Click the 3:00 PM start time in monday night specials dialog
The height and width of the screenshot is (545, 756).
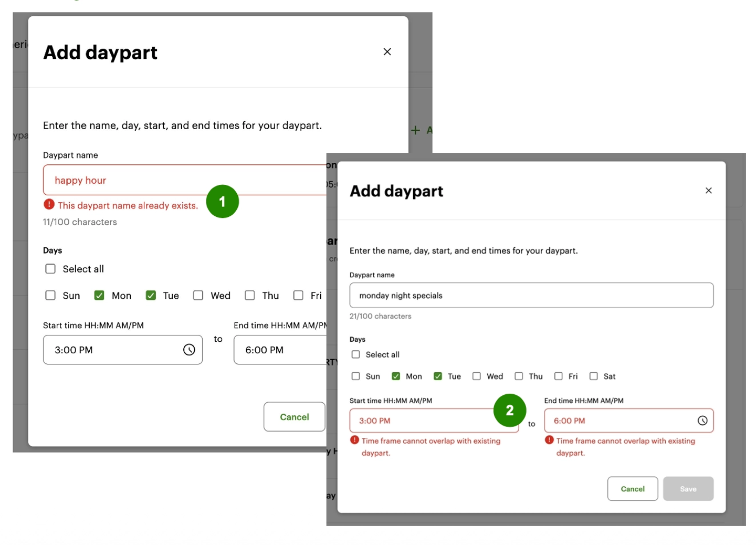pyautogui.click(x=434, y=421)
